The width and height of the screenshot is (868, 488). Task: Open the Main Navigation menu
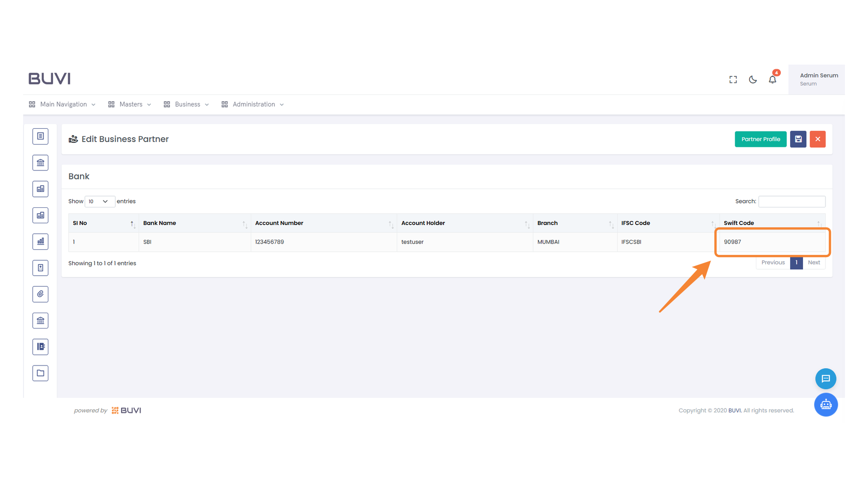pyautogui.click(x=63, y=104)
